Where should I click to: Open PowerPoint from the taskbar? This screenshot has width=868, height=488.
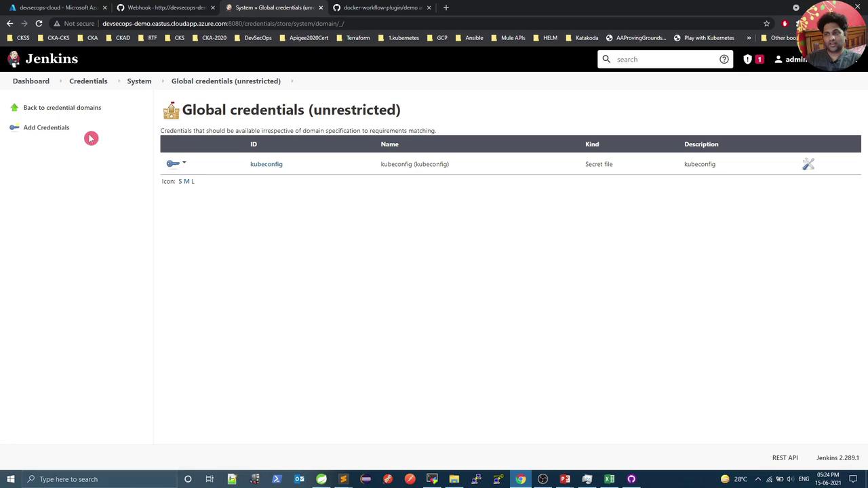tap(565, 479)
